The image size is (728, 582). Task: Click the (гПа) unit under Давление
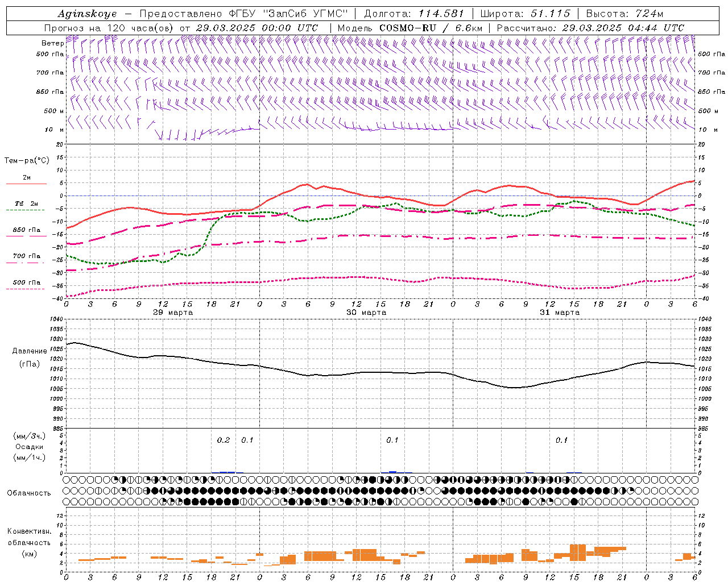click(30, 364)
